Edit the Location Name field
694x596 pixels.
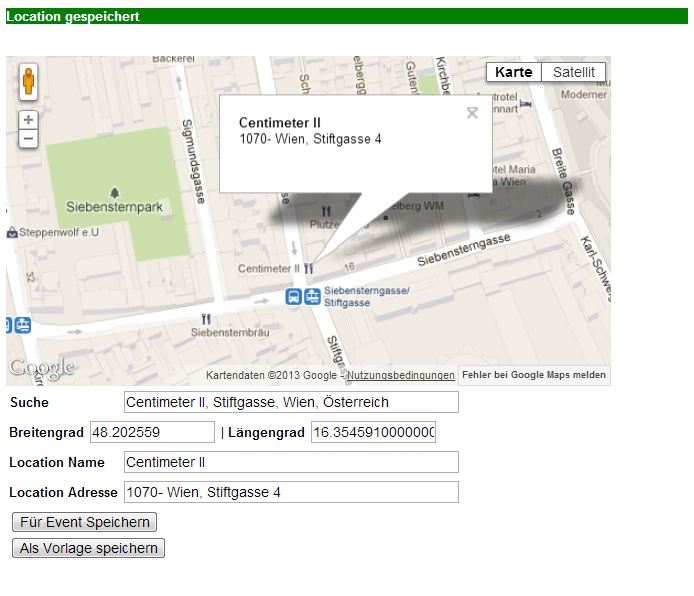click(291, 462)
